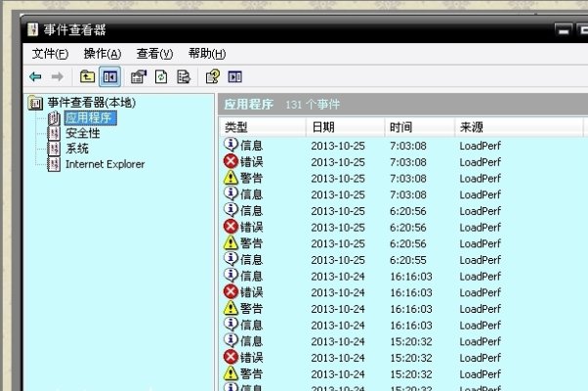This screenshot has width=588, height=391.
Task: Sort by the 时间 column header
Action: pos(419,127)
